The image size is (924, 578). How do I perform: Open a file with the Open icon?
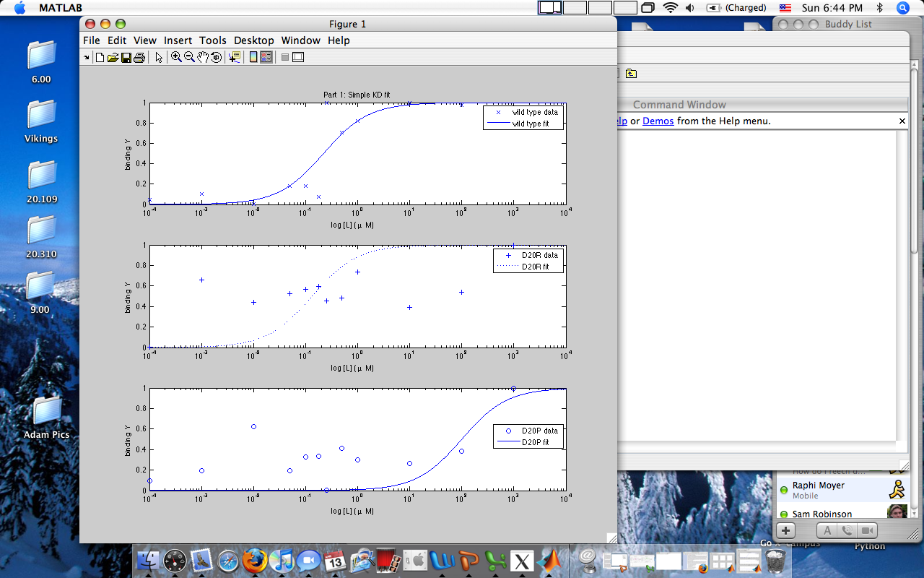113,58
